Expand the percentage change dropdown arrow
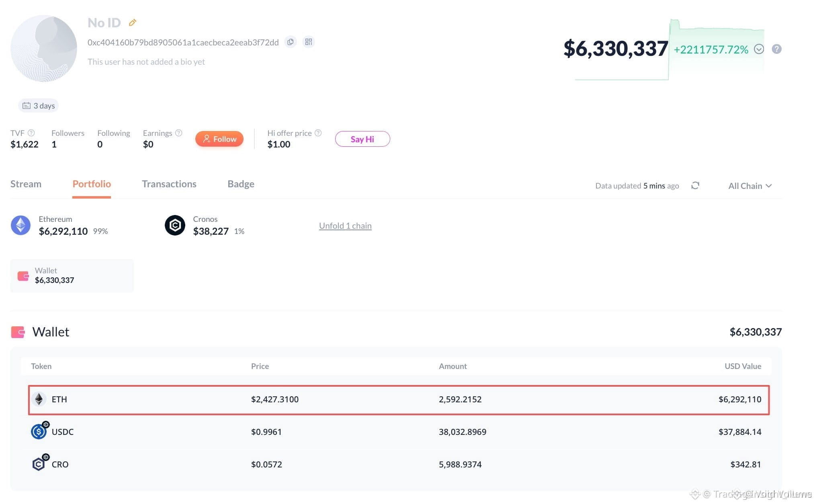Image resolution: width=815 pixels, height=504 pixels. (x=759, y=49)
